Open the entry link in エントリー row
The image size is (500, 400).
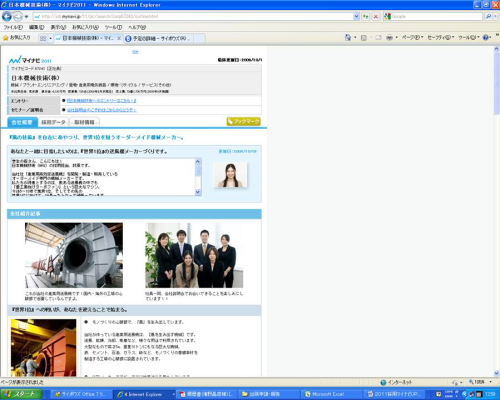coord(101,101)
